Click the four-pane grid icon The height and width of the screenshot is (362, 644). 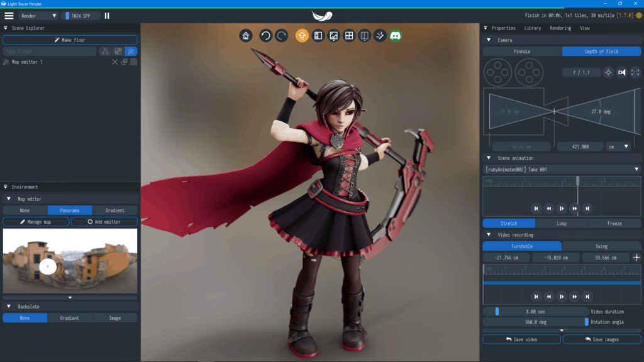point(349,36)
